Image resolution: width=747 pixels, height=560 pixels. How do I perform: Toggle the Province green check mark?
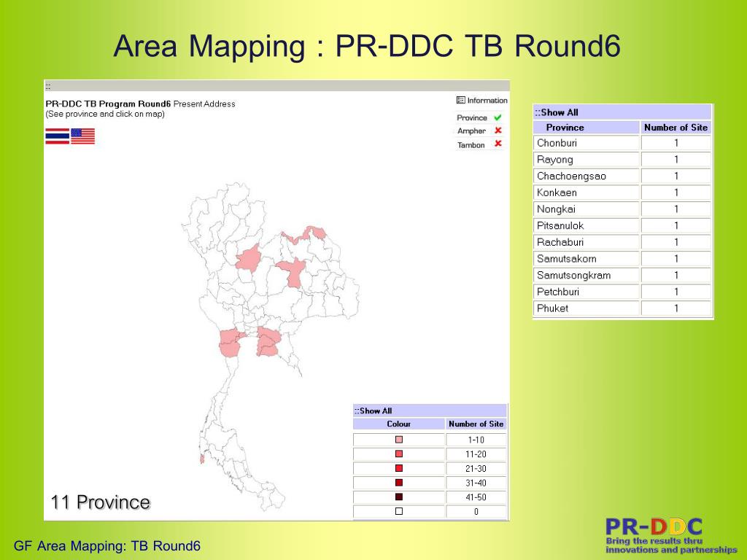click(498, 117)
